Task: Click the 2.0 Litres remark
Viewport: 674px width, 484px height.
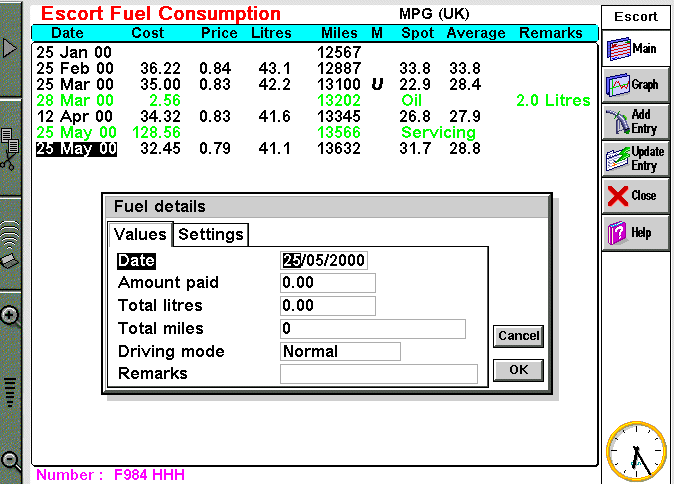Action: pyautogui.click(x=553, y=101)
